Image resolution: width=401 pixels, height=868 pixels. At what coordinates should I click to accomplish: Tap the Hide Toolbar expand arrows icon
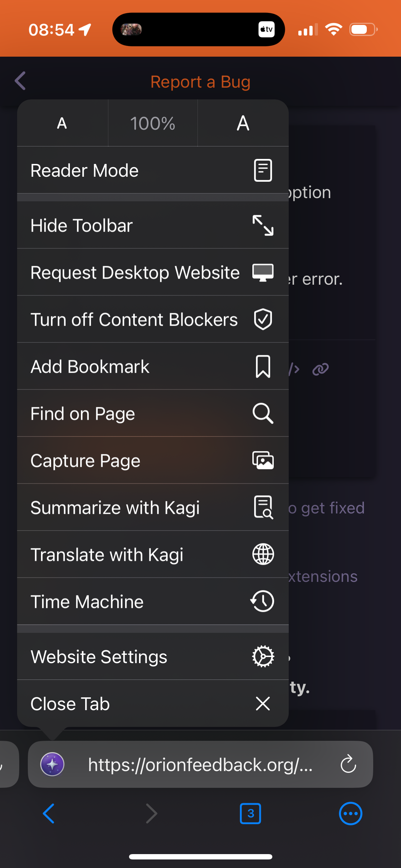(263, 225)
